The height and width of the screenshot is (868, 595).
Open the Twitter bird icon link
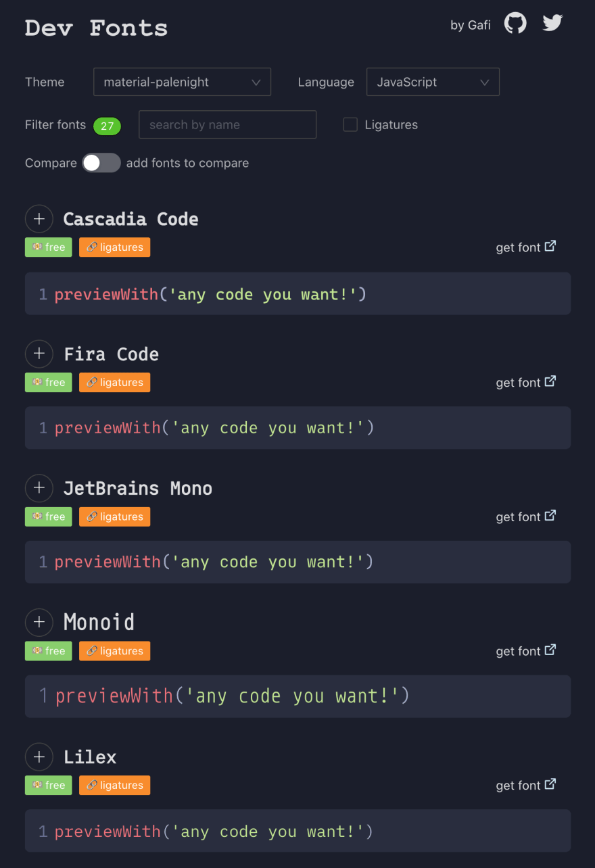tap(552, 23)
